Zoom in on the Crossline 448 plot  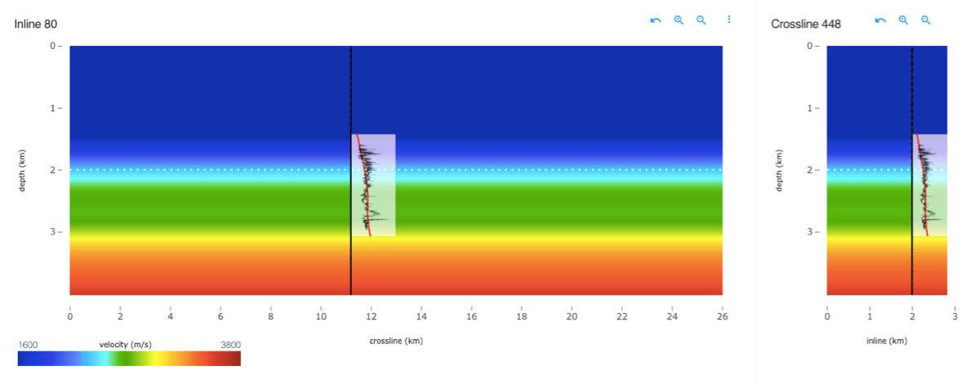903,20
